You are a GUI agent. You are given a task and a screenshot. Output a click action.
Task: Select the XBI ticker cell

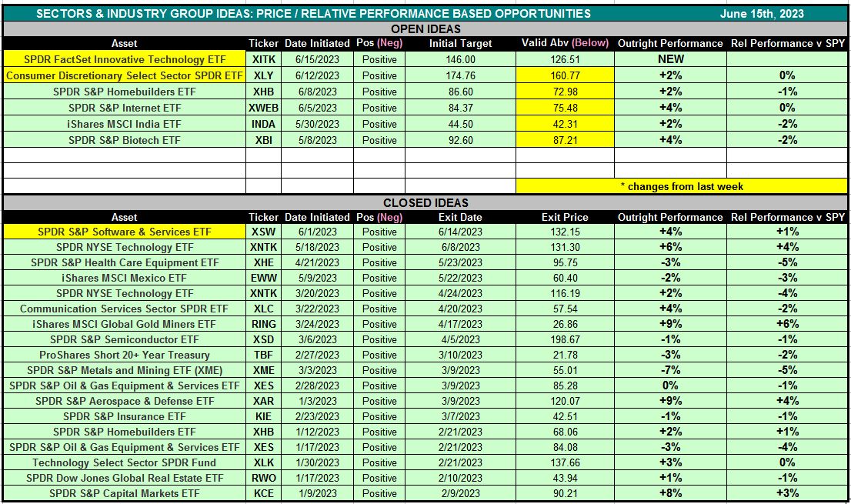[x=263, y=141]
